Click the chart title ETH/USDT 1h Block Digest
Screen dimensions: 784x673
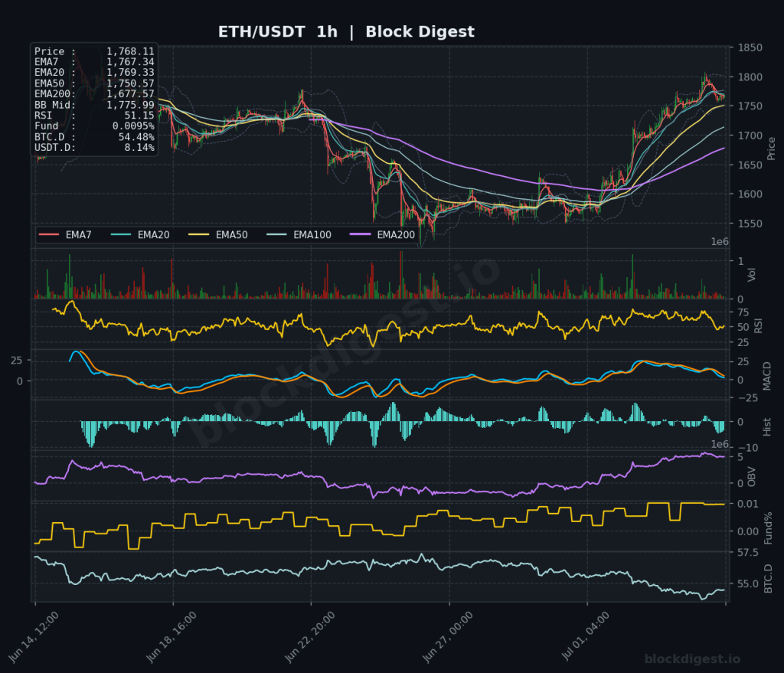346,32
